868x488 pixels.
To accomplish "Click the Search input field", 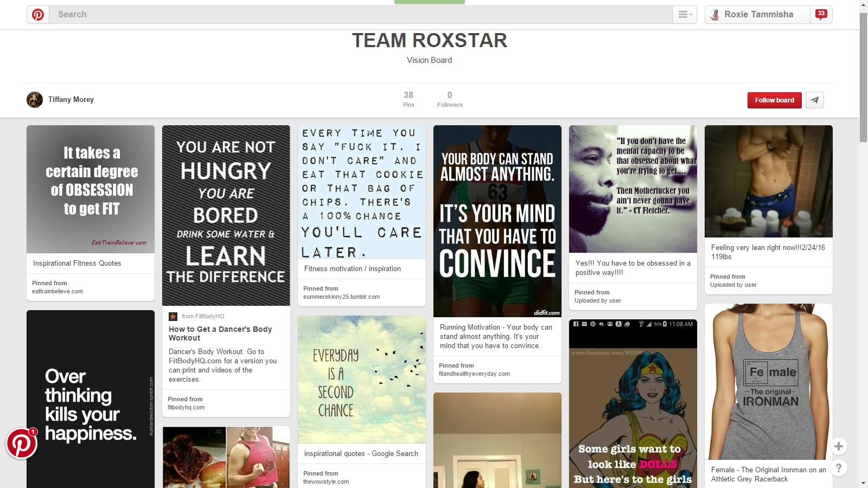I will click(x=360, y=15).
